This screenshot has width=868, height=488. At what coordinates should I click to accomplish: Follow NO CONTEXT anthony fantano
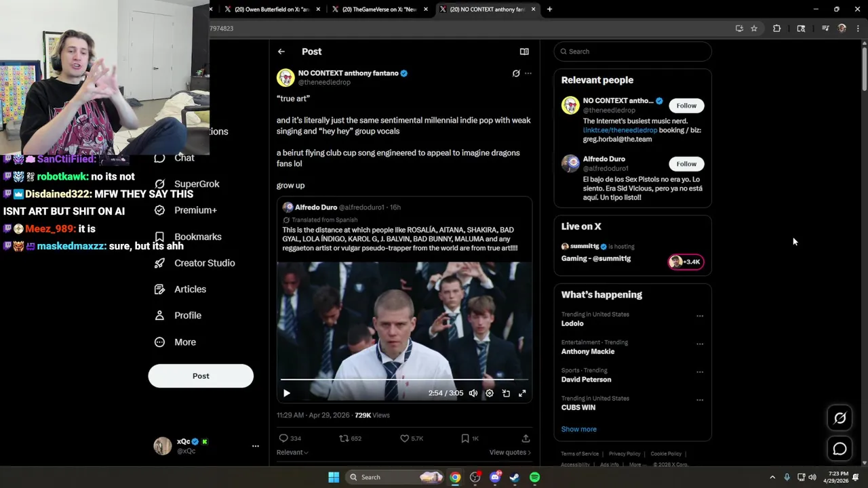point(686,106)
